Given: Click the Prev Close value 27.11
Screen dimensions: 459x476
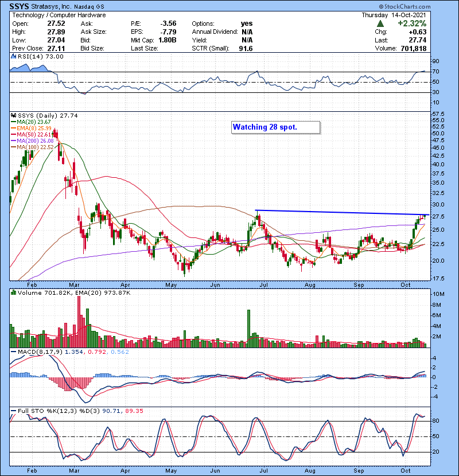Looking at the screenshot, I should [56, 48].
